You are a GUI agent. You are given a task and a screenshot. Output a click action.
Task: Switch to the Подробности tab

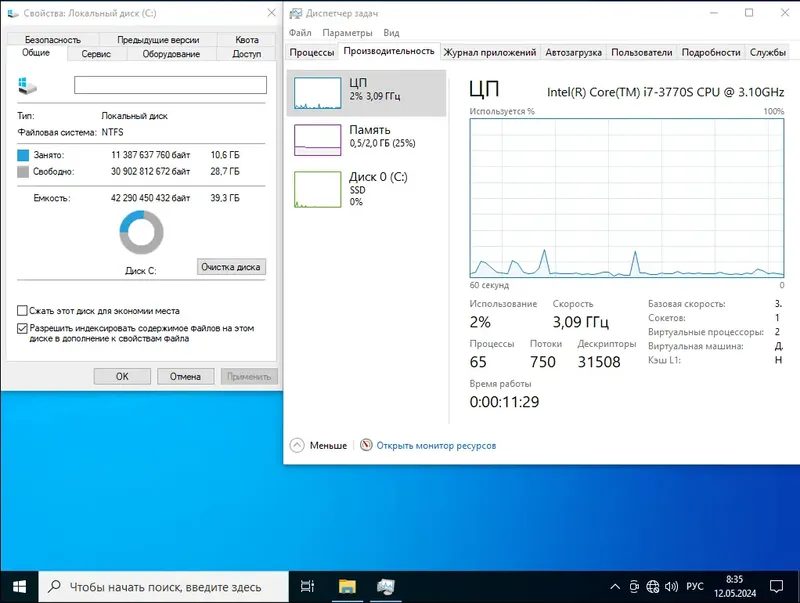pos(711,53)
